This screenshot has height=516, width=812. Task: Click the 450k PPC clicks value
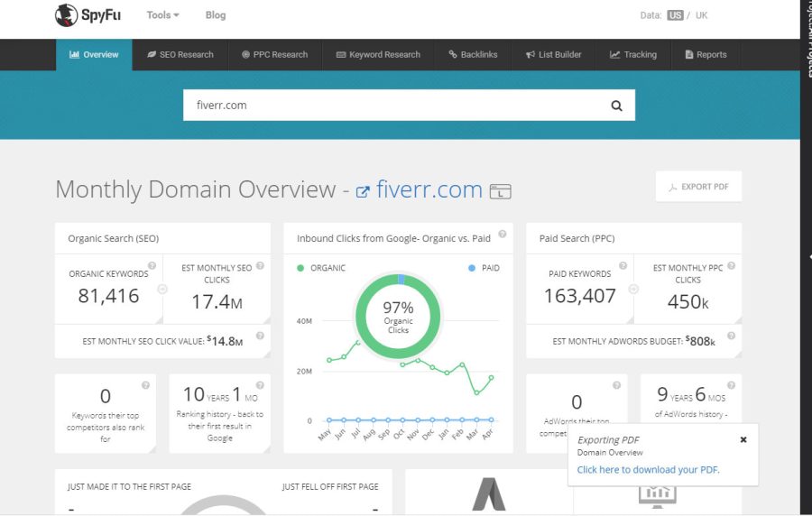[687, 301]
